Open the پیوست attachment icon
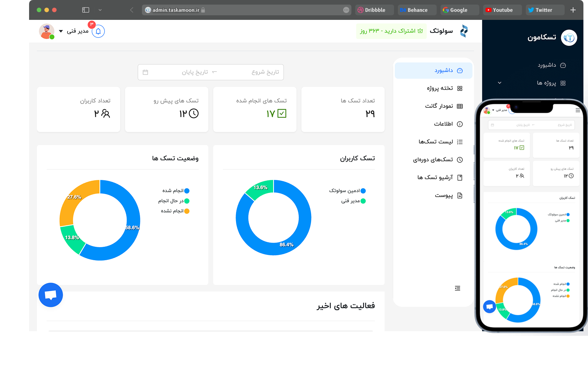Viewport: 588px width, 366px height. [x=459, y=195]
